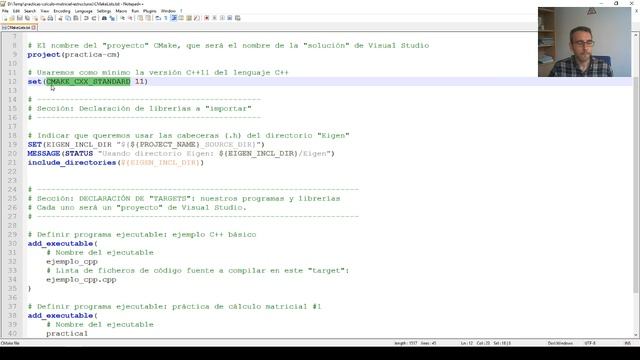Click the Save All toolbar icon
Image resolution: width=640 pixels, height=360 pixels.
(28, 18)
